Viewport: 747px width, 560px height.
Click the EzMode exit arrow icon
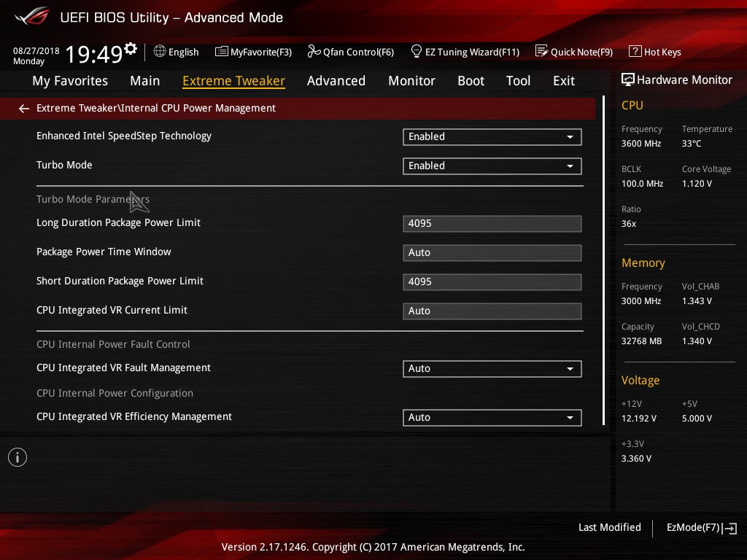(x=729, y=528)
